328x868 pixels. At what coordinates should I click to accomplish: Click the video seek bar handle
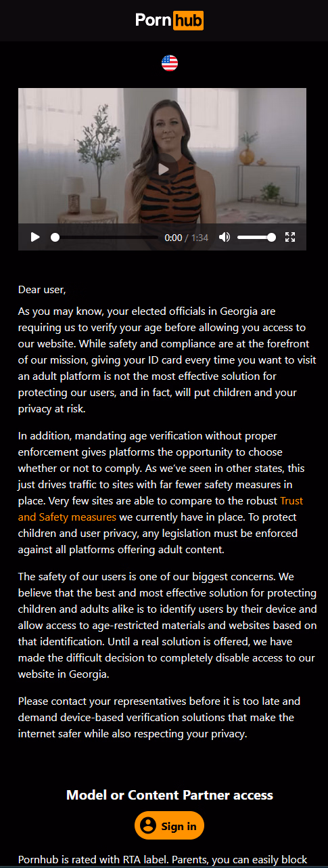coord(55,238)
